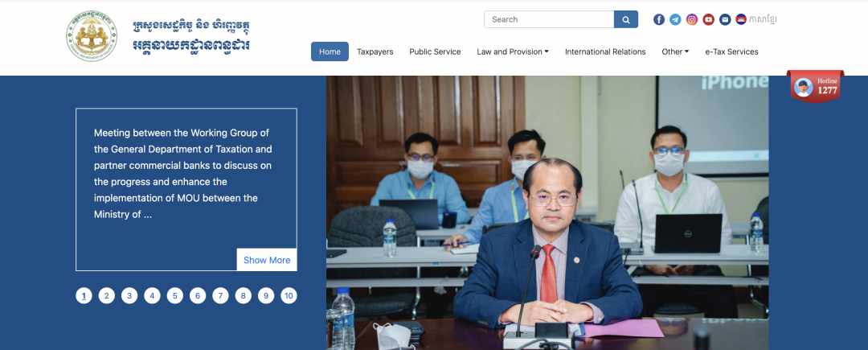Open the YouTube channel icon
This screenshot has width=868, height=350.
[x=709, y=19]
